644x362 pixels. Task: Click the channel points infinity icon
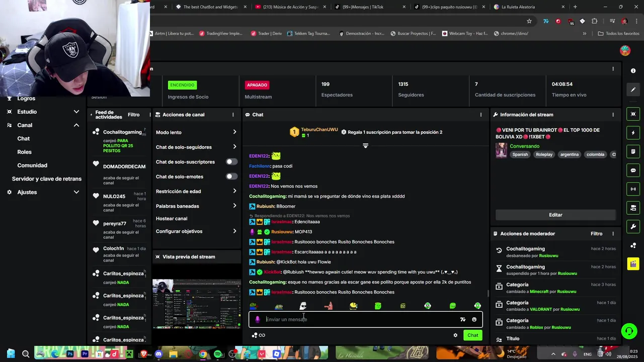tap(259, 335)
